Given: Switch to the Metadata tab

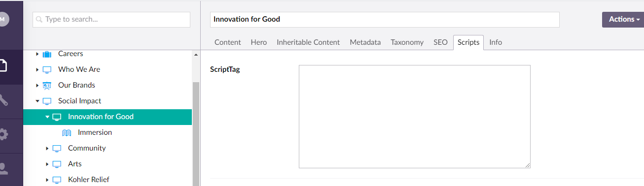Looking at the screenshot, I should [365, 42].
